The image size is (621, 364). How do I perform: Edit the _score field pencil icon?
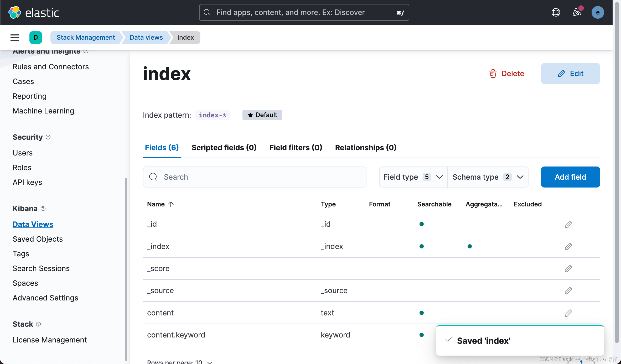[568, 269]
